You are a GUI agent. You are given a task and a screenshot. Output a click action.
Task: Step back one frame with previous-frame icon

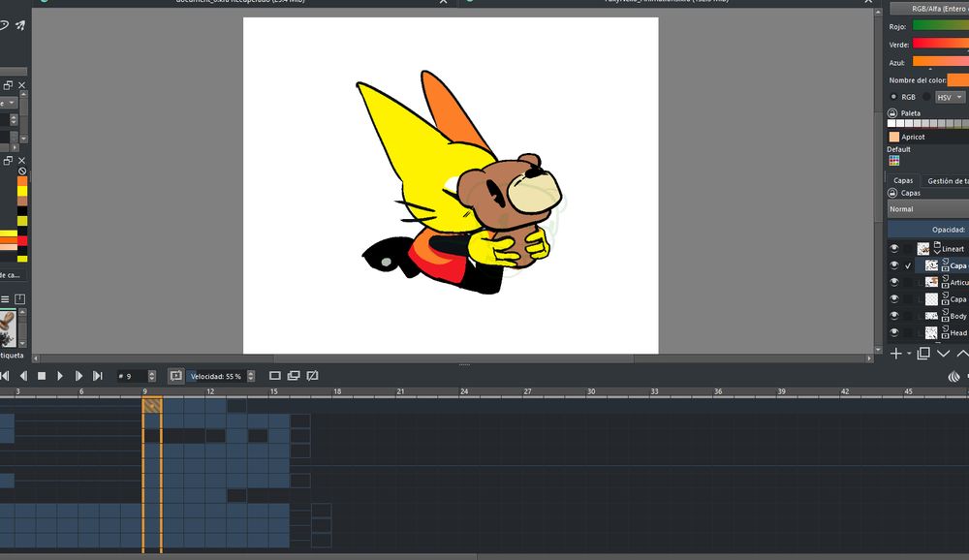click(23, 376)
